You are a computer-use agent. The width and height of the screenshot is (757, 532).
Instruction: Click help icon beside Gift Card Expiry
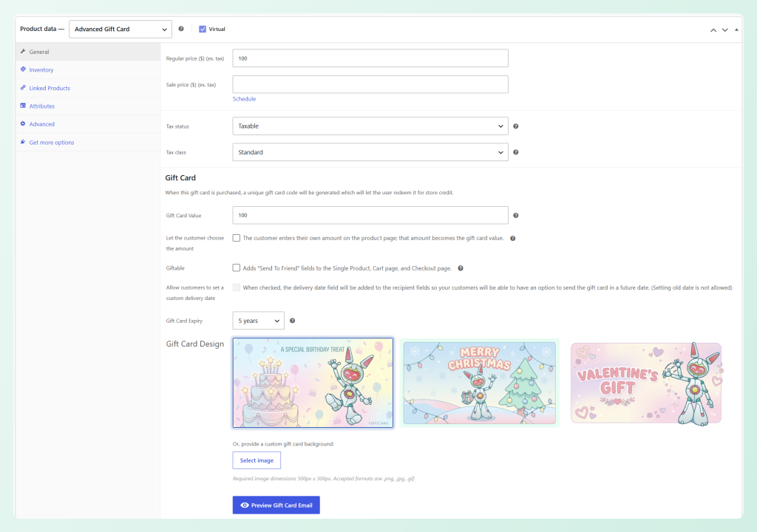point(292,321)
